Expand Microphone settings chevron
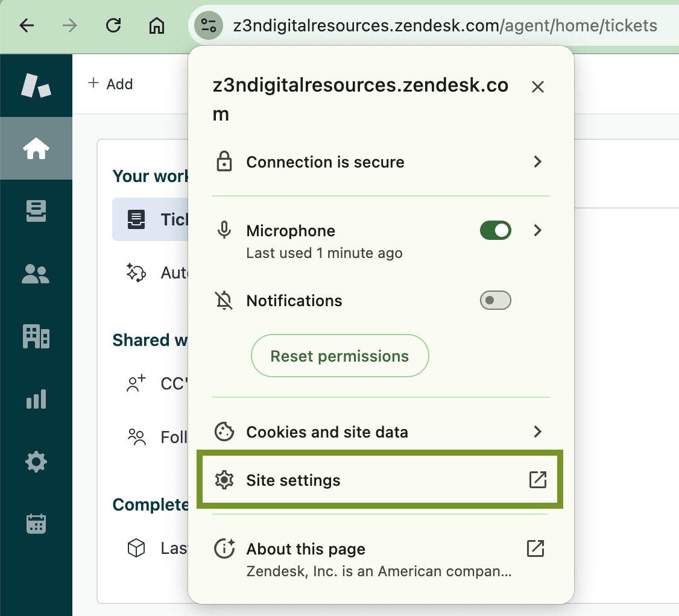 537,230
